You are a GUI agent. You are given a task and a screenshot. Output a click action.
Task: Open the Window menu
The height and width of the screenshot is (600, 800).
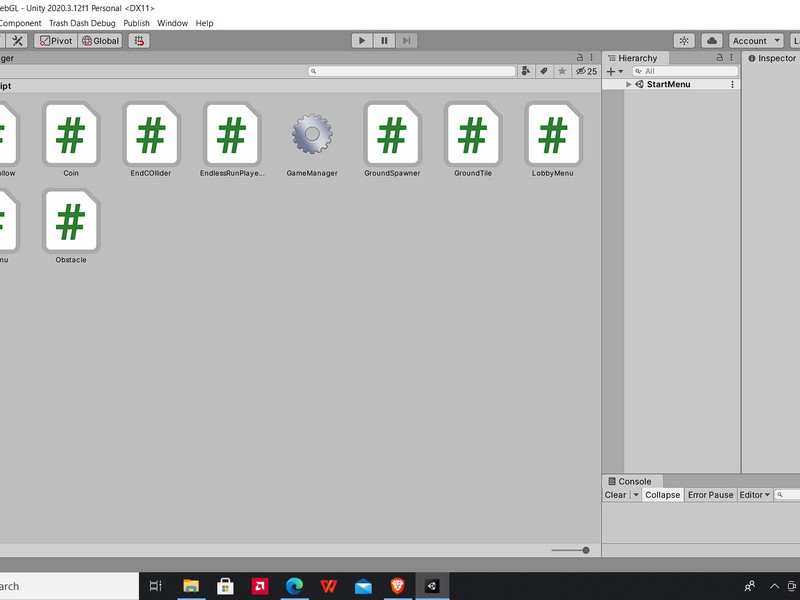pyautogui.click(x=172, y=23)
